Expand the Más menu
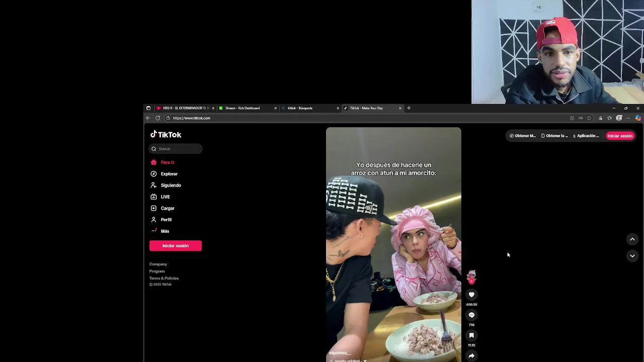The image size is (644, 362). (x=160, y=231)
